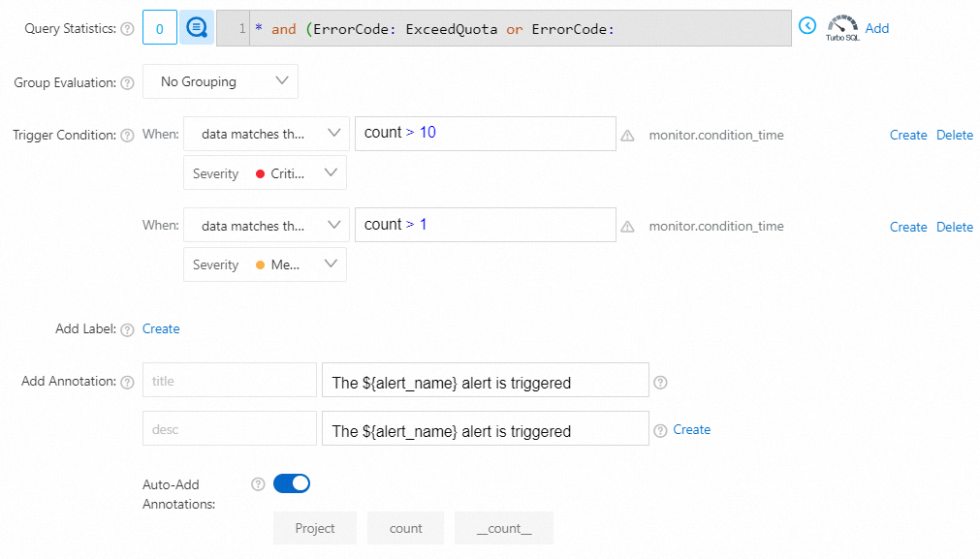
Task: Click help icon next to Auto-Add Annotations
Action: (x=258, y=483)
